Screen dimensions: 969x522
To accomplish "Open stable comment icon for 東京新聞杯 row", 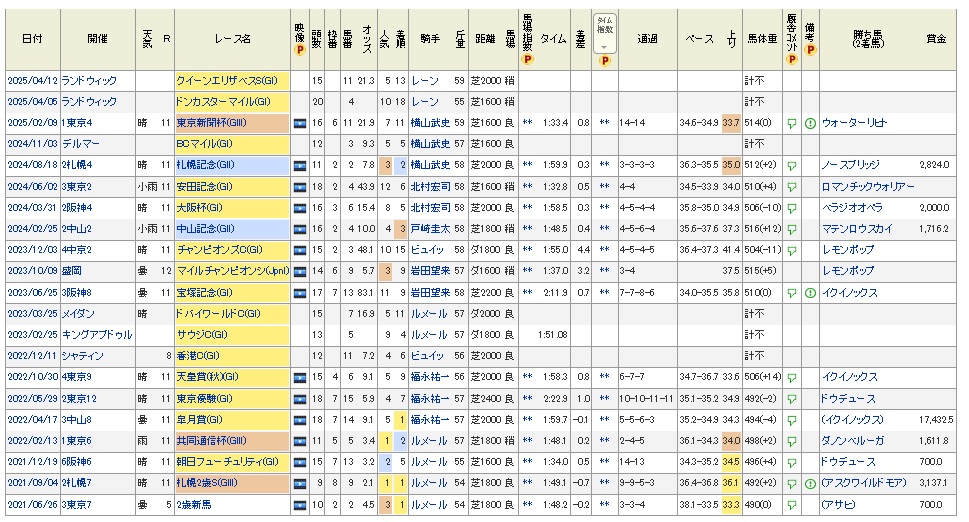I will [x=792, y=124].
